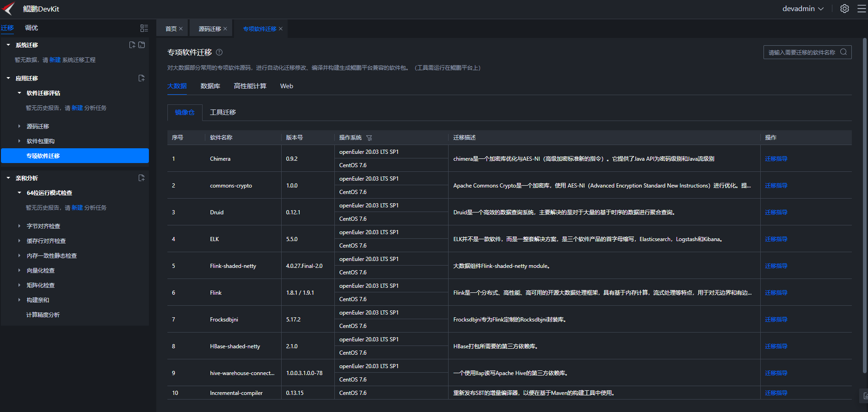The height and width of the screenshot is (412, 868).
Task: Click feedback icon at bottom right edge
Action: coord(865,396)
